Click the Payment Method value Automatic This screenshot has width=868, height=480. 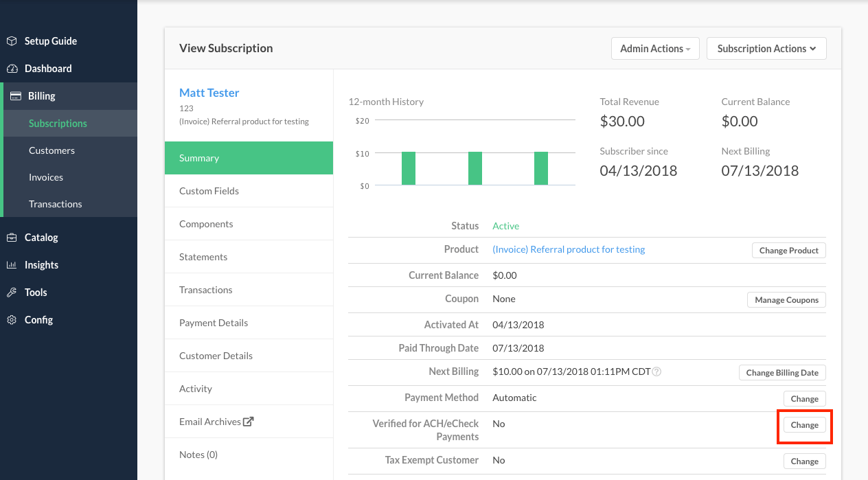[x=515, y=398]
